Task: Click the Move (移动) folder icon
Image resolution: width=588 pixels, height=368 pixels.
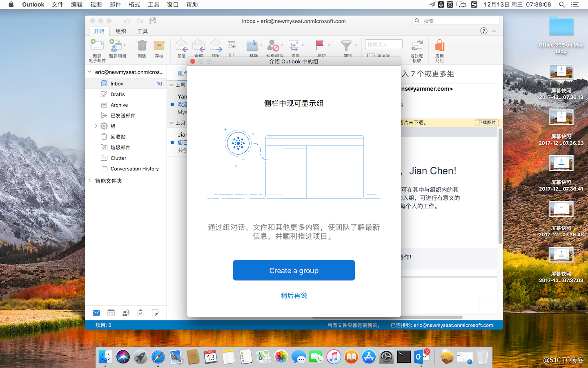Action: point(252,45)
